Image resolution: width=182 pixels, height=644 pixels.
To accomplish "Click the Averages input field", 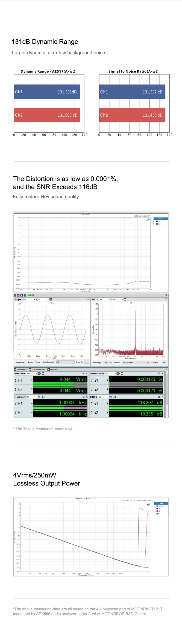I will coord(160,362).
